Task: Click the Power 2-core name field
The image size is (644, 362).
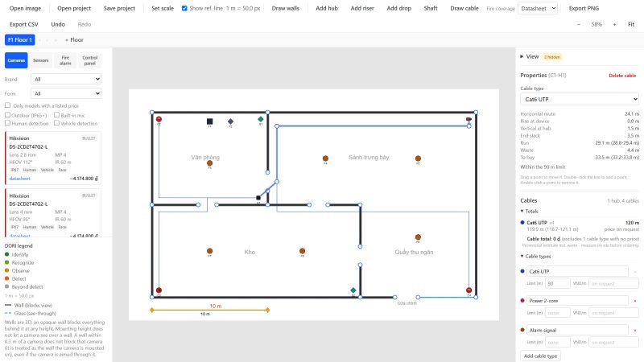Action: (577, 301)
